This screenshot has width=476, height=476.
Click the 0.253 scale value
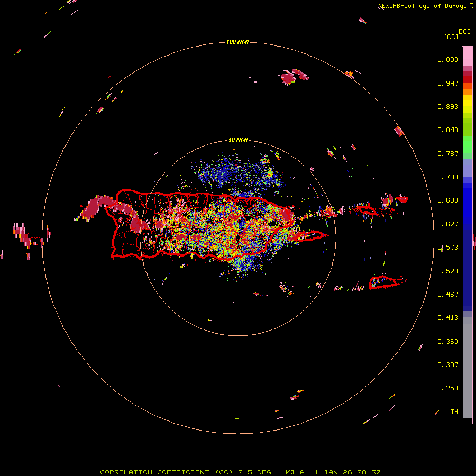click(448, 388)
